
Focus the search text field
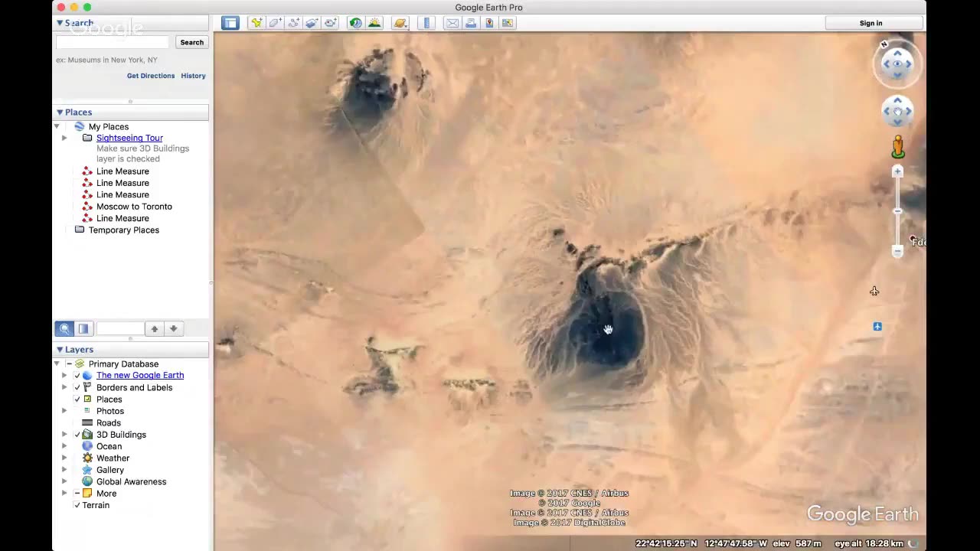pyautogui.click(x=112, y=42)
